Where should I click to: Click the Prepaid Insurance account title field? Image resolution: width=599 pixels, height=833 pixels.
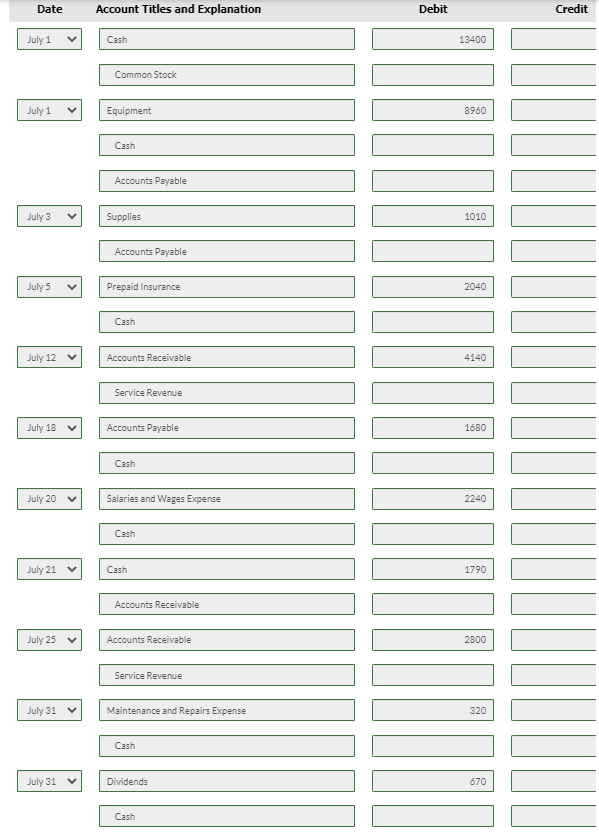(x=225, y=286)
